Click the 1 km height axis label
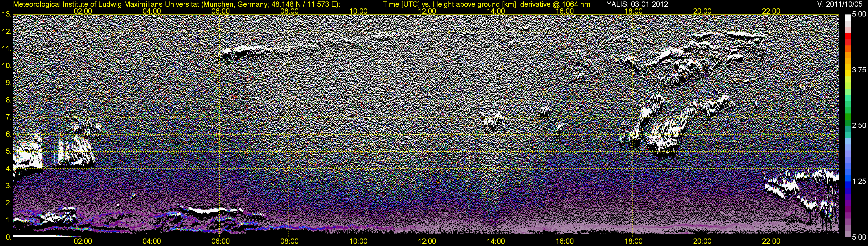Image resolution: width=868 pixels, height=246 pixels. [8, 220]
